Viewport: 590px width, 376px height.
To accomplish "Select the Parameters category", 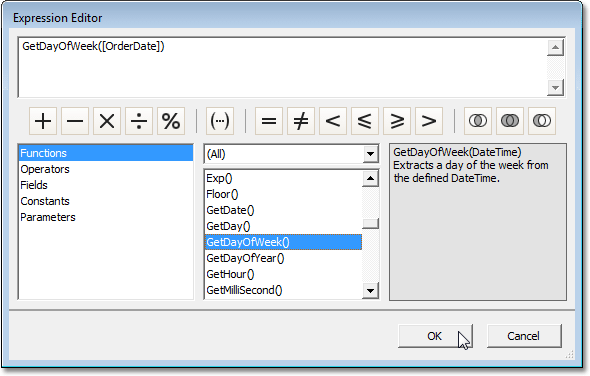I will 106,217.
